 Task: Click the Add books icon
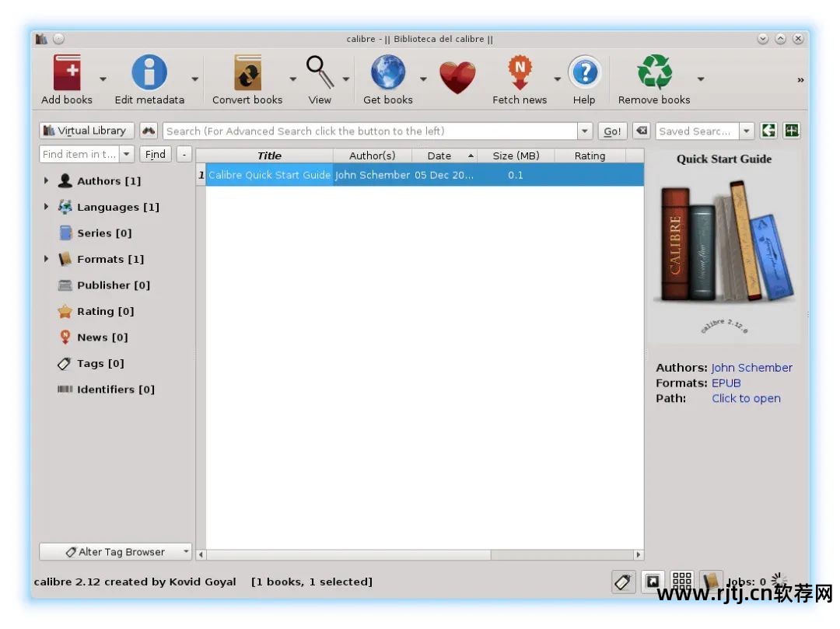(x=67, y=72)
